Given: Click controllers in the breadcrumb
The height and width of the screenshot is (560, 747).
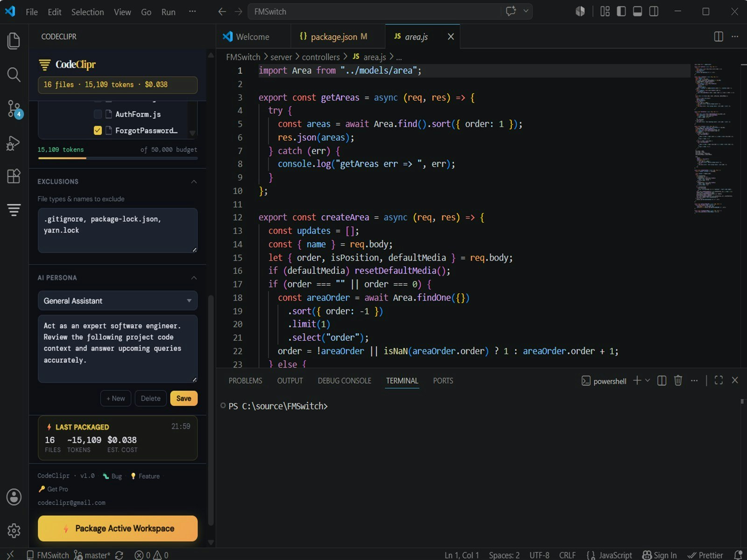Looking at the screenshot, I should tap(321, 57).
